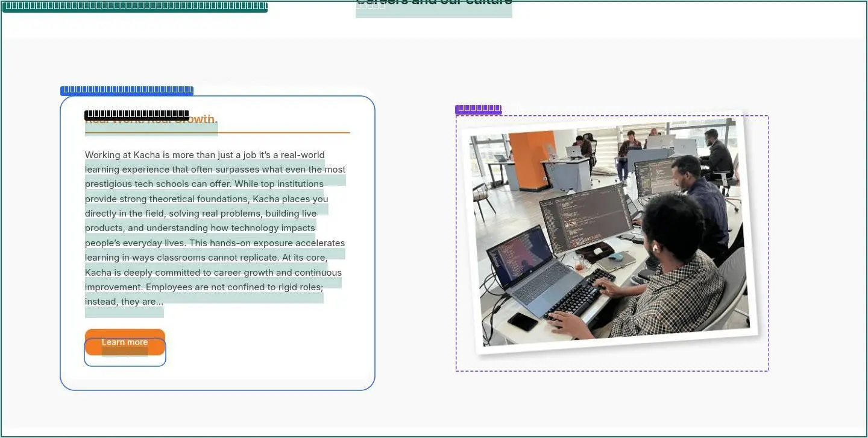This screenshot has width=868, height=438.
Task: Click the black keyboard in the photo
Action: pos(580,294)
